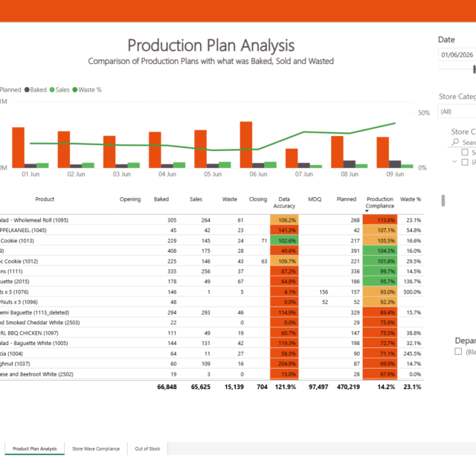Sort by the Closing column header
Screen dimensions: 476x476
(258, 199)
